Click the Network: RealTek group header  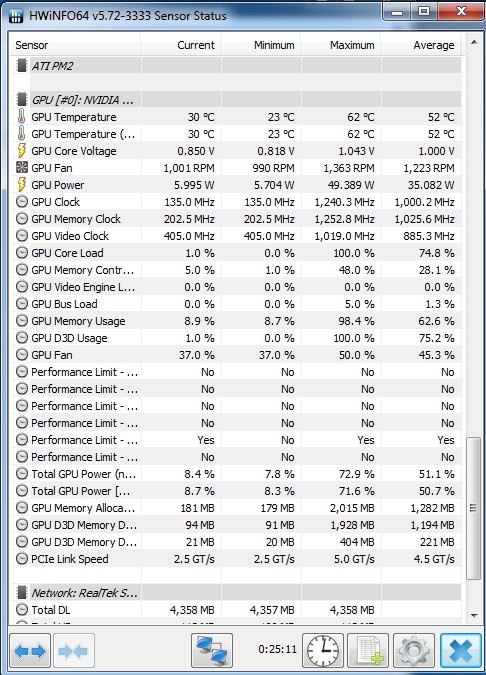[236, 593]
